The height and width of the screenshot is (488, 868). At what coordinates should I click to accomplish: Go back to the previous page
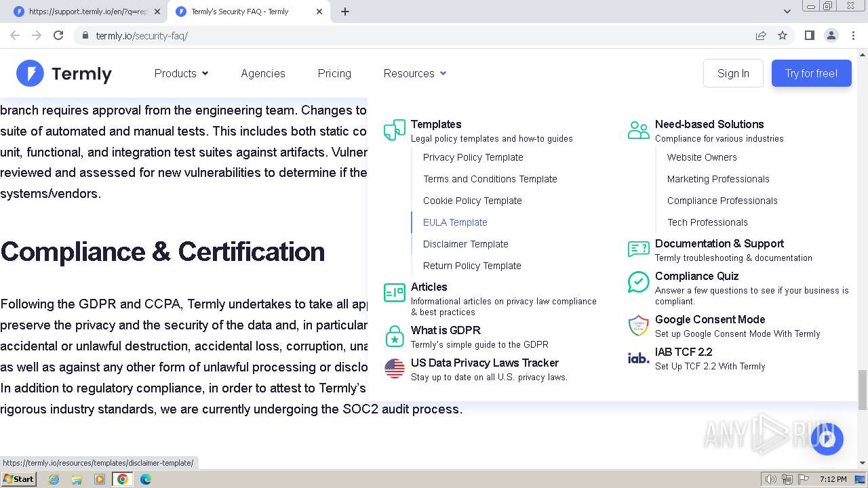(x=15, y=35)
